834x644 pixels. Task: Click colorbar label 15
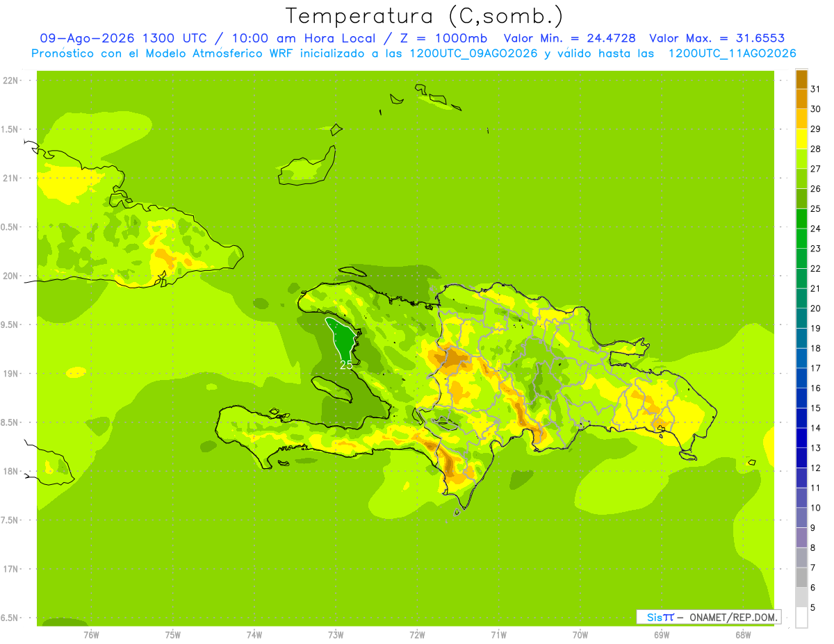[816, 408]
